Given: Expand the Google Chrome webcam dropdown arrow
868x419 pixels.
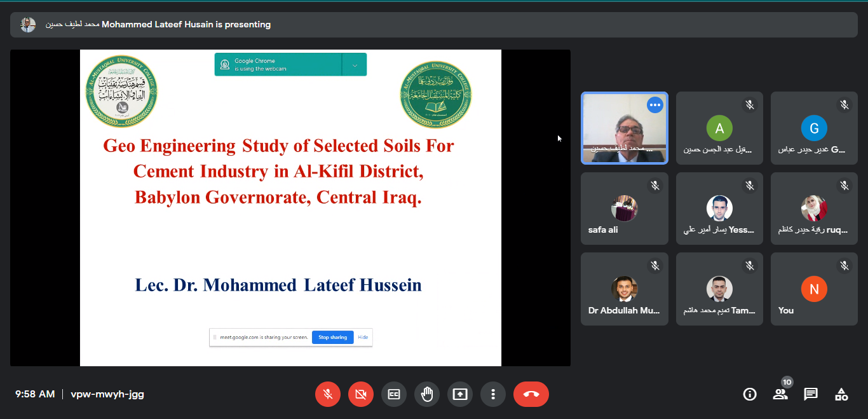Looking at the screenshot, I should coord(355,65).
